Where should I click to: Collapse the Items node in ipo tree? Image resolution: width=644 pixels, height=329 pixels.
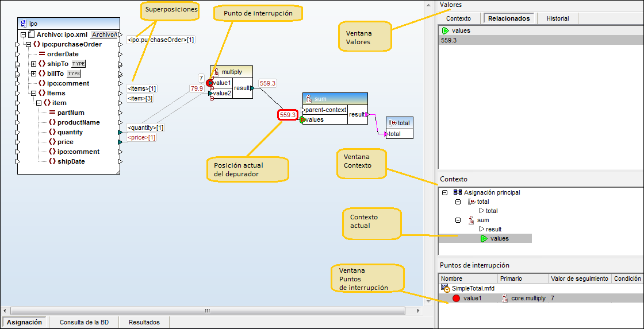coord(33,93)
